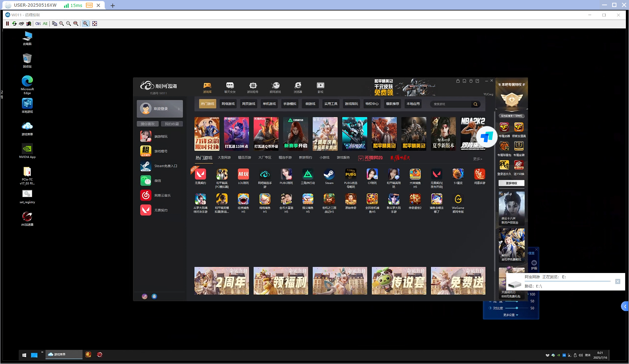Viewport: 629px width, 364px height.
Task: Open the 领福利 bottom banner
Action: pos(281,281)
